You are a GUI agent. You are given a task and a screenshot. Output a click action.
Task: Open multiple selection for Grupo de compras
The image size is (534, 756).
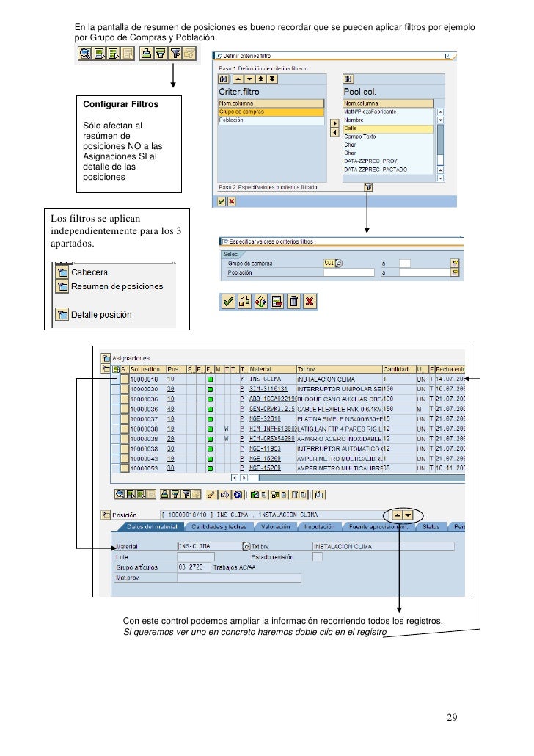(x=455, y=263)
